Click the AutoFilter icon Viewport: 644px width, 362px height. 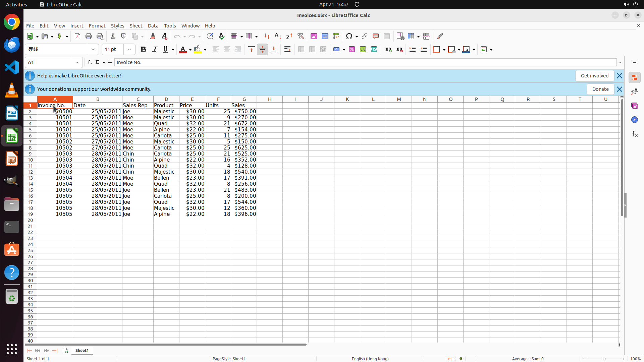point(301,36)
